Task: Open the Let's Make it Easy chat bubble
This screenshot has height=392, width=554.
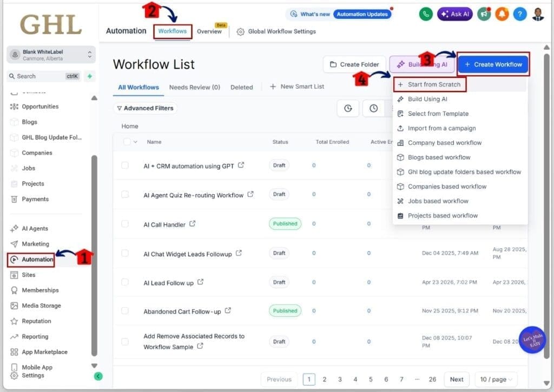Action: click(532, 340)
